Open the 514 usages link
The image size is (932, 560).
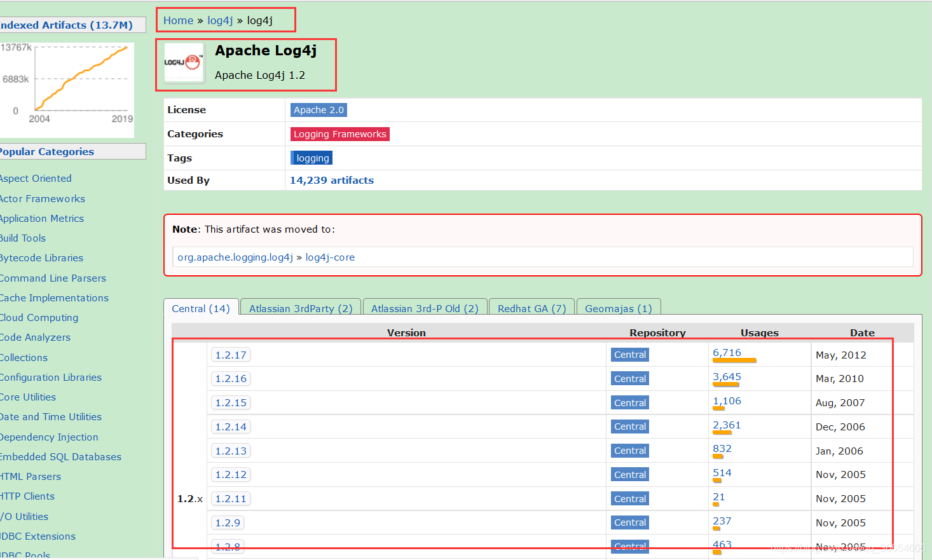[x=722, y=473]
